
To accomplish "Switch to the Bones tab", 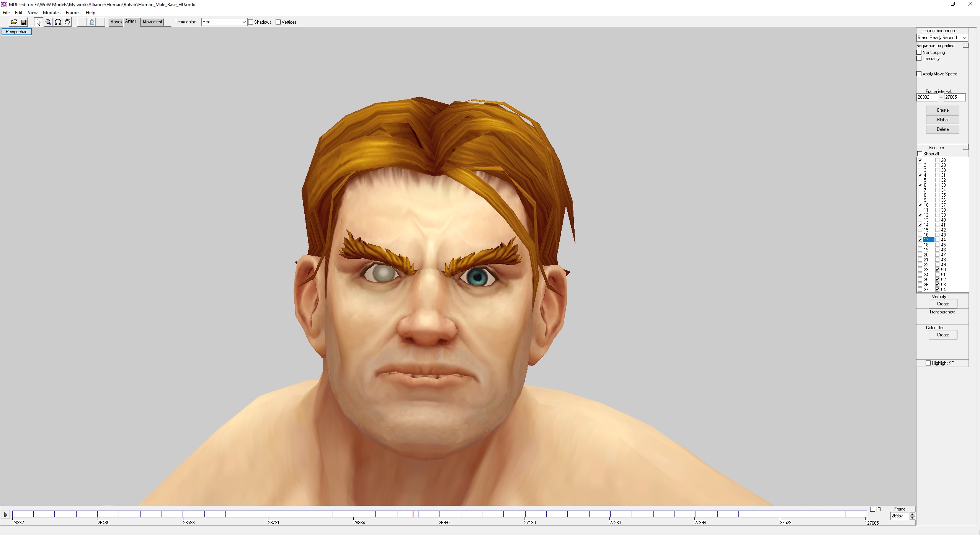I will (116, 22).
